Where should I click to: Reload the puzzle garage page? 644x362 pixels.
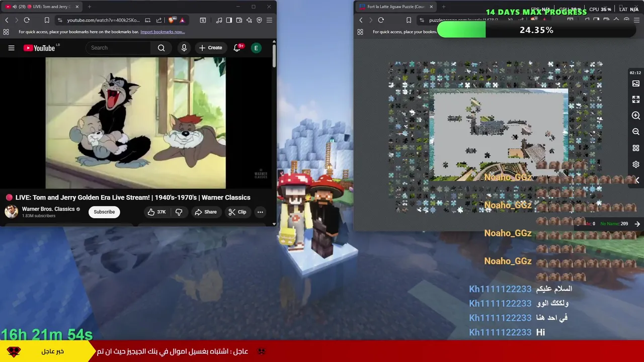click(381, 20)
